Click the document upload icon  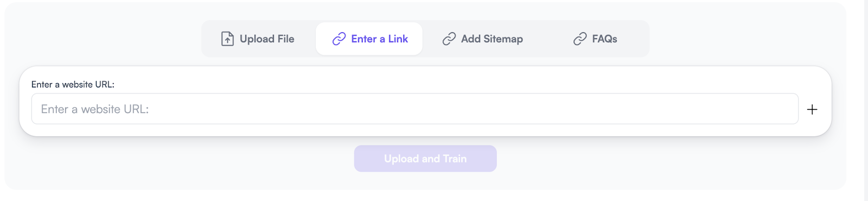click(227, 39)
